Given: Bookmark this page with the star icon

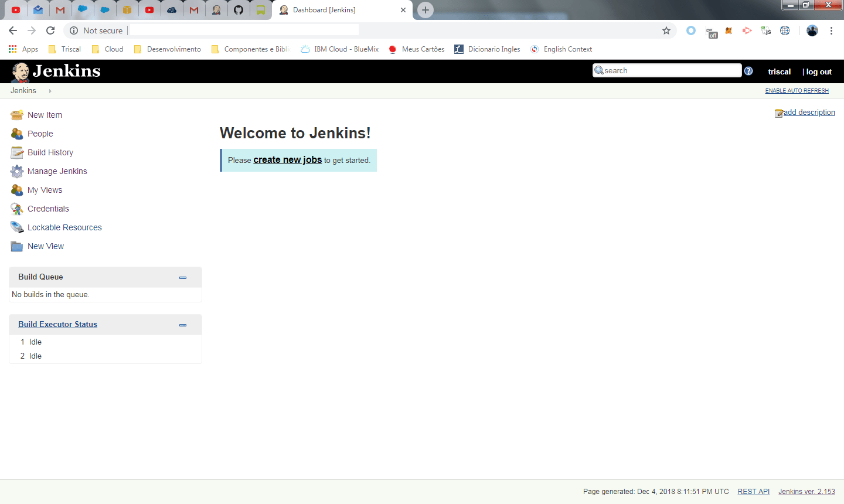Looking at the screenshot, I should (666, 30).
